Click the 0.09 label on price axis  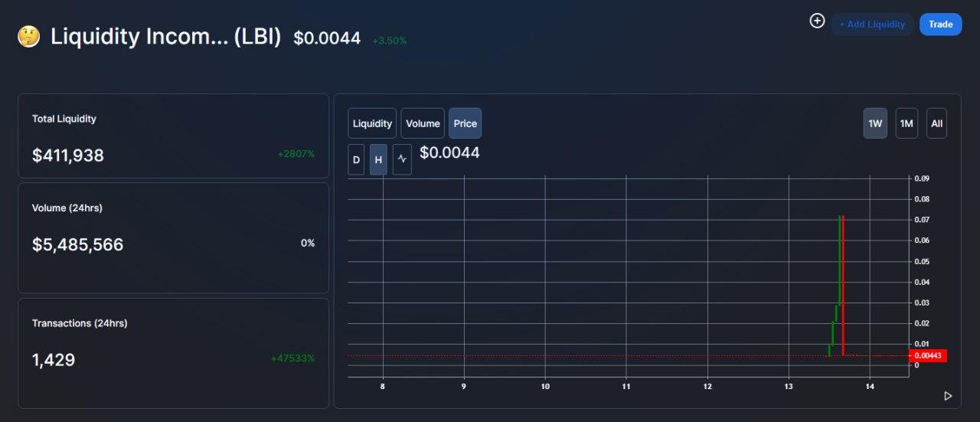click(x=921, y=178)
